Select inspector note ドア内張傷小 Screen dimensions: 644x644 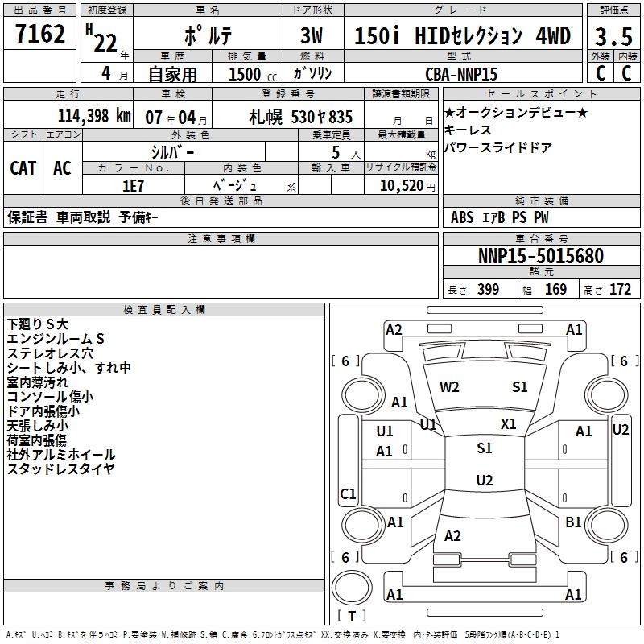tap(43, 411)
